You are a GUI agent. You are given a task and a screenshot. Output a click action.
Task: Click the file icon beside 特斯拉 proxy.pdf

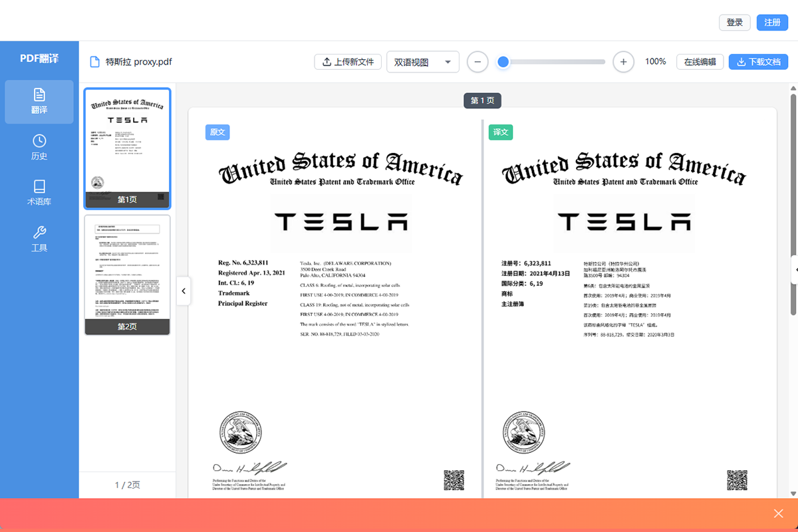click(x=95, y=62)
